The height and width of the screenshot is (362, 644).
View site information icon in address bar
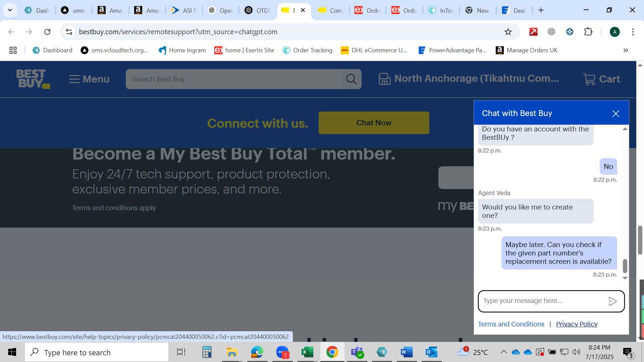coord(69,32)
